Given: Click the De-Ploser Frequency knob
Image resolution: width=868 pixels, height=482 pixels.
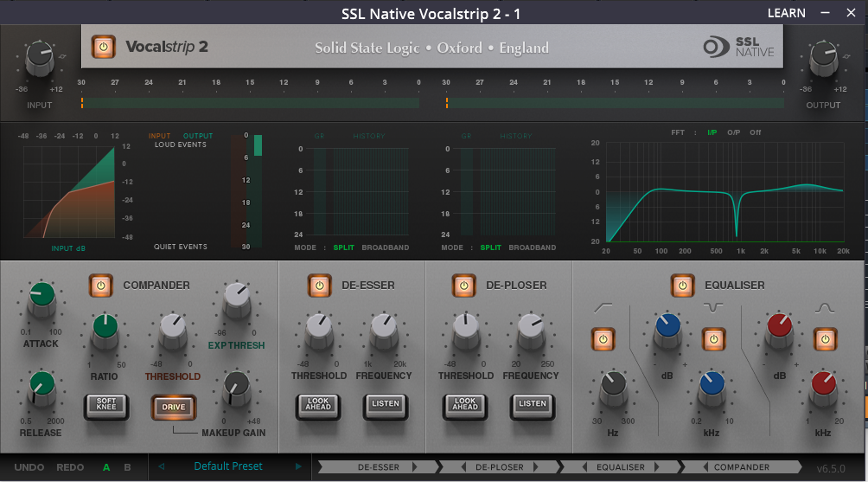Looking at the screenshot, I should 531,330.
